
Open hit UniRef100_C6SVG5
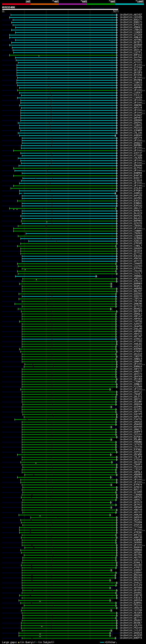pyautogui.click(x=131, y=17)
